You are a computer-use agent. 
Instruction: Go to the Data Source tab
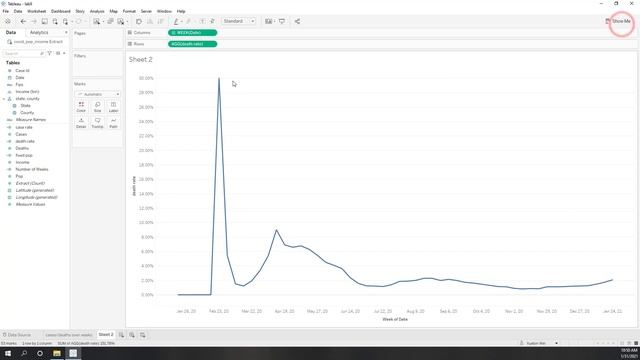pos(17,335)
